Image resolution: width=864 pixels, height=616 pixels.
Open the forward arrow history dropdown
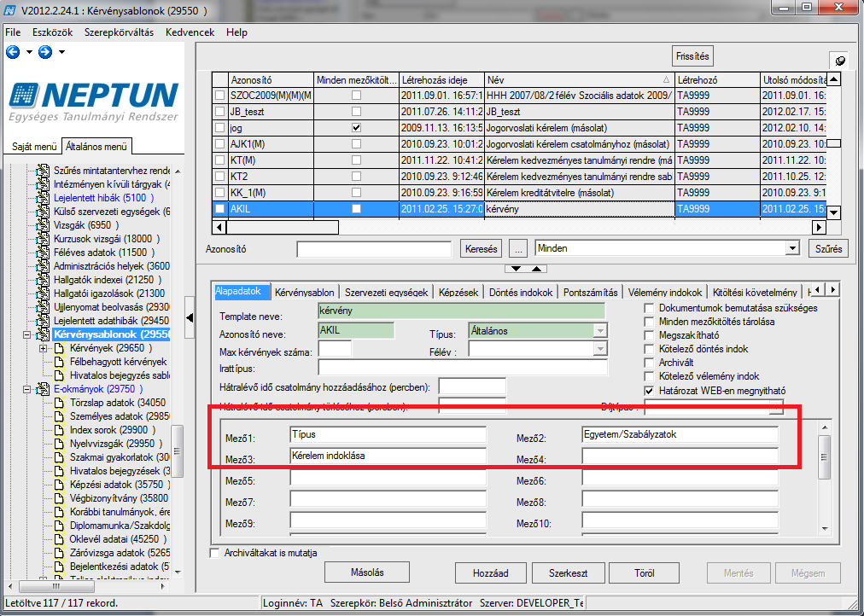(61, 52)
